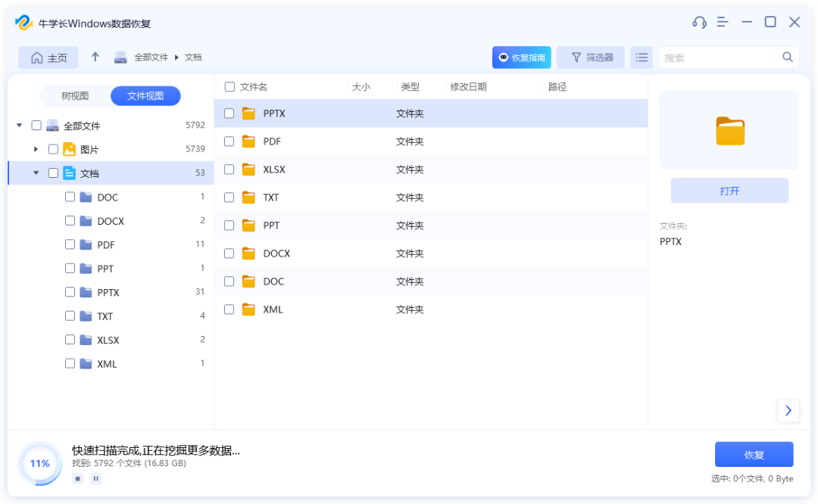Screen dimensions: 818x504
Task: Click the PDF folder icon in file list
Action: pos(248,142)
